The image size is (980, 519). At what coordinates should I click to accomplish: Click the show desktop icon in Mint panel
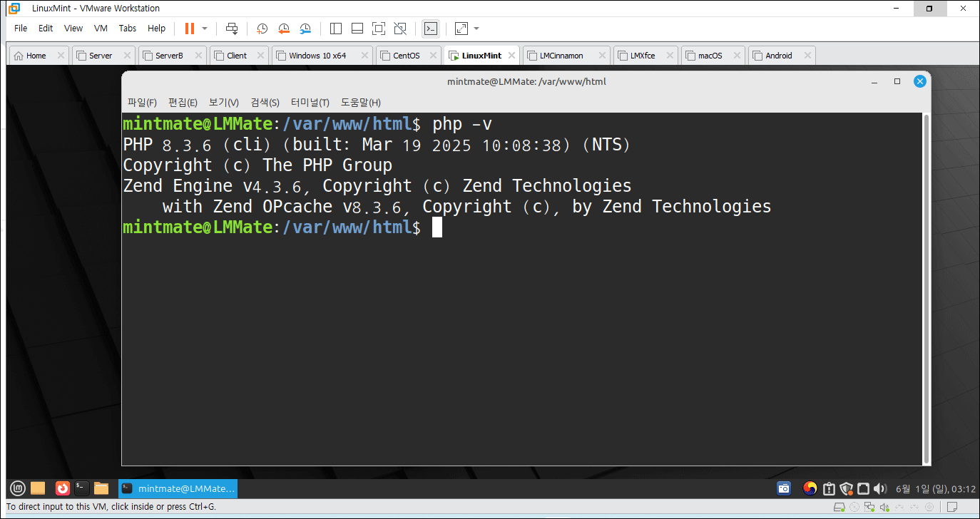click(x=39, y=488)
